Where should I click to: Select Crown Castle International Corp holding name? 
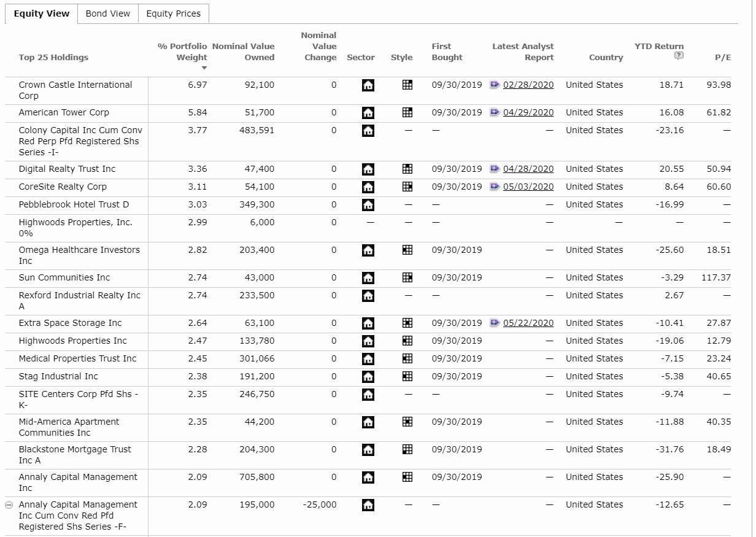75,90
